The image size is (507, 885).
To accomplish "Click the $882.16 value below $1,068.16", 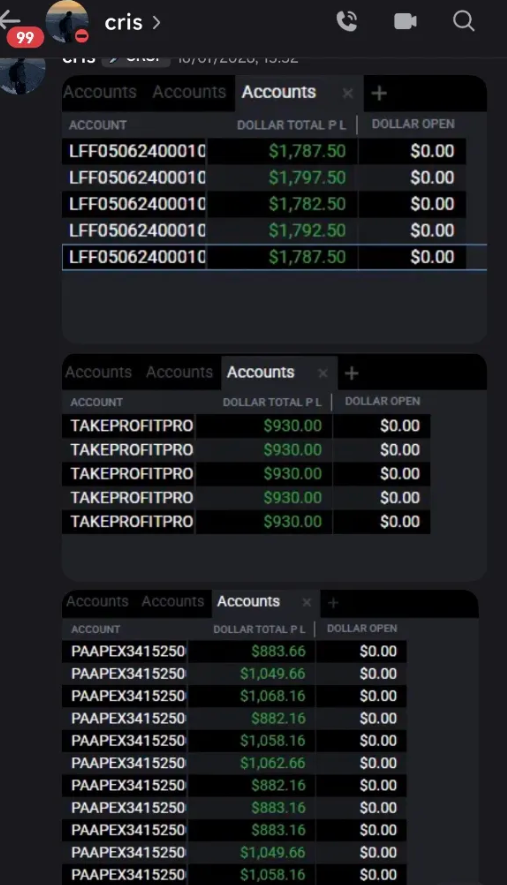I will point(278,718).
